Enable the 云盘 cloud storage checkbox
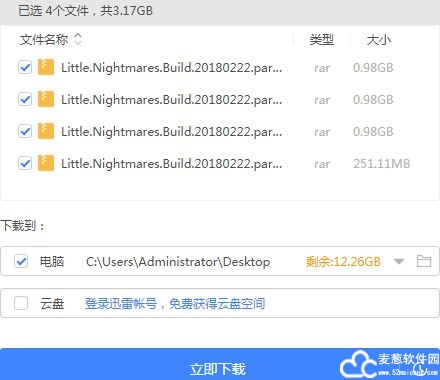440x380 pixels. pos(21,303)
